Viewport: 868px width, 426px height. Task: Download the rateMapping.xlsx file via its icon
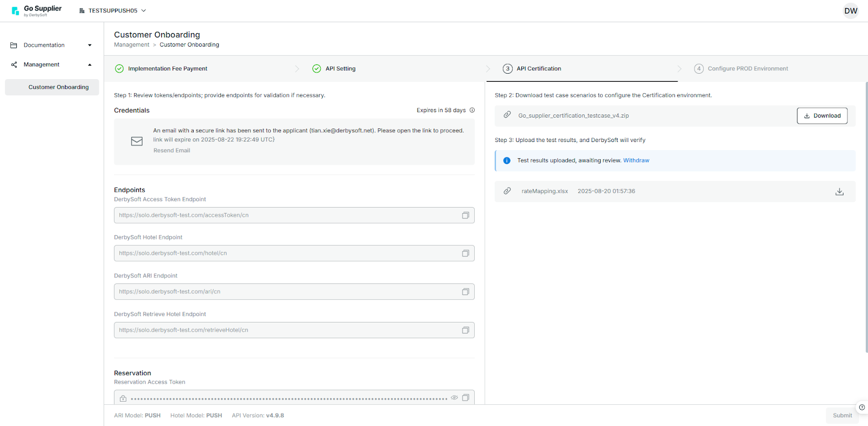[x=839, y=191]
